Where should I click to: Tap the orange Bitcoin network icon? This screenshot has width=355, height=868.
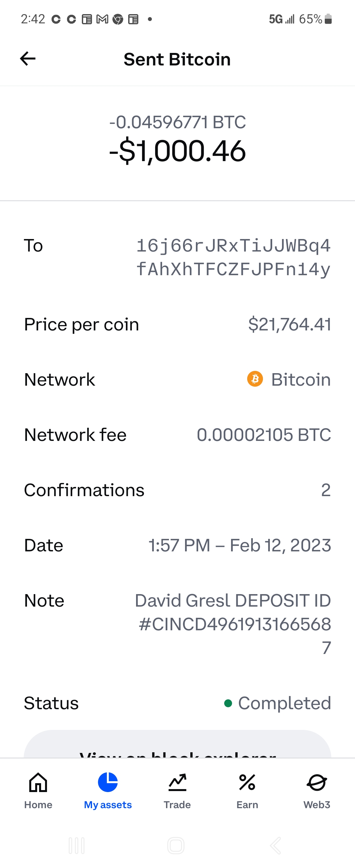coord(255,379)
